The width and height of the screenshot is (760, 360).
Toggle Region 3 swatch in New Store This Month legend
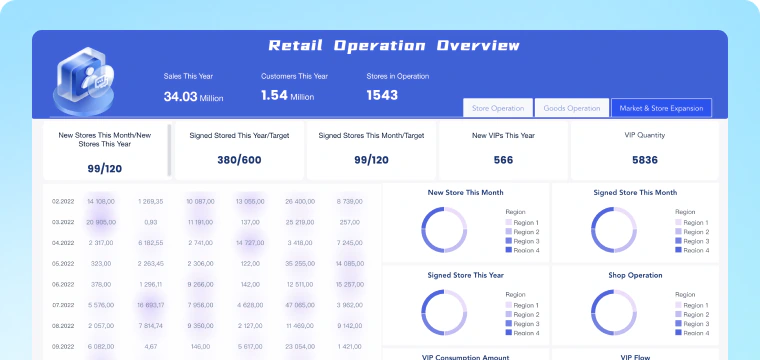coord(508,241)
